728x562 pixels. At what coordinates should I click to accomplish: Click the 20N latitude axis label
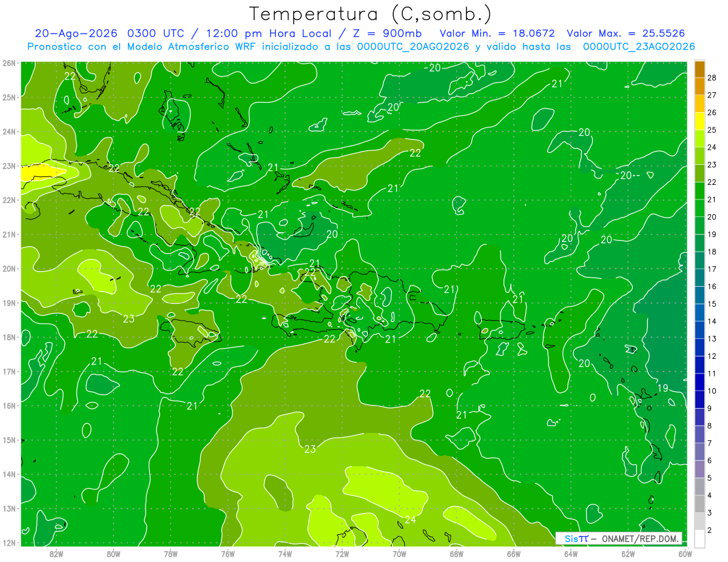(9, 269)
